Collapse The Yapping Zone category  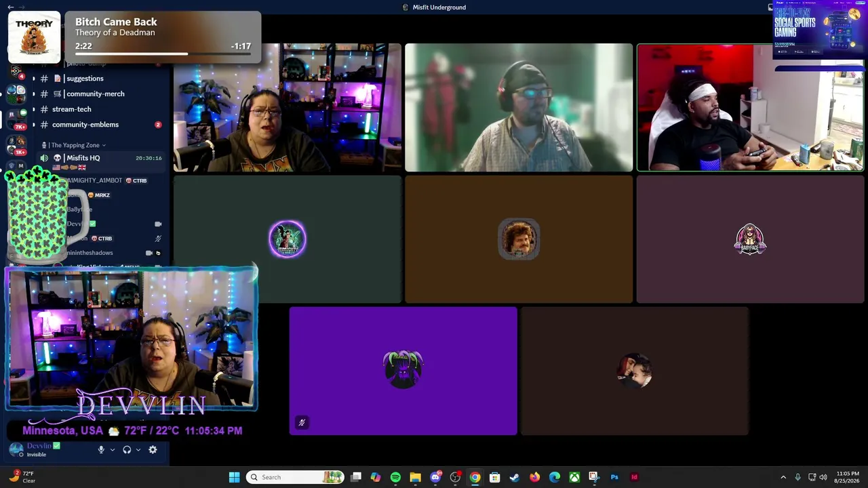pyautogui.click(x=74, y=145)
